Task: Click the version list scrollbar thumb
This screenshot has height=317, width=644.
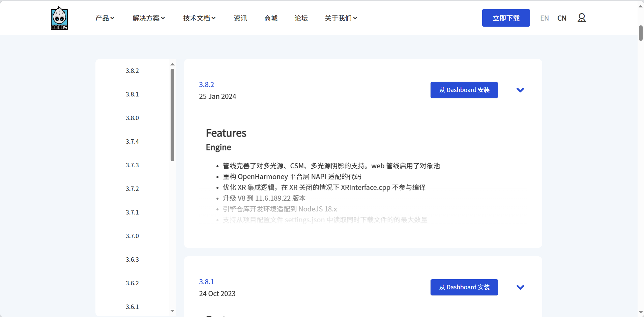Action: [x=173, y=115]
